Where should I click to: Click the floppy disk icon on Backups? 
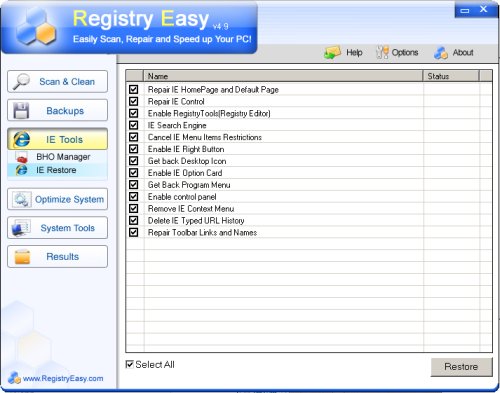coord(21,111)
